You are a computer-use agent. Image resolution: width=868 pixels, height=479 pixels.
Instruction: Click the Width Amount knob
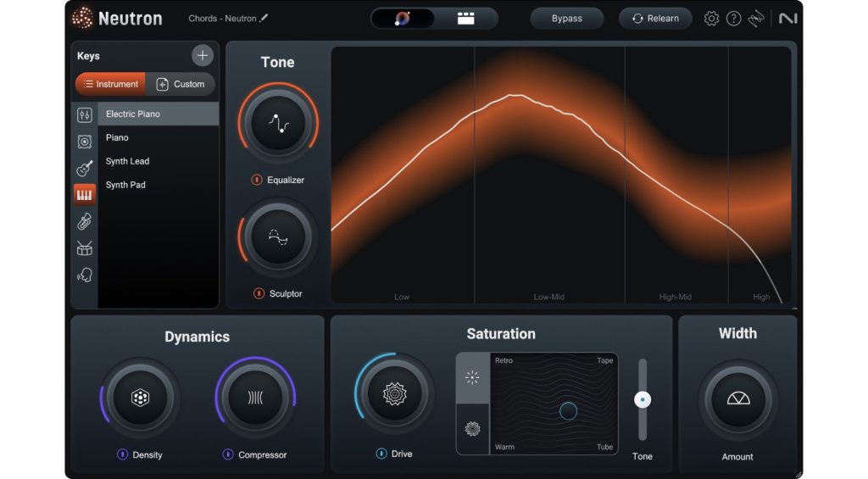click(x=738, y=400)
